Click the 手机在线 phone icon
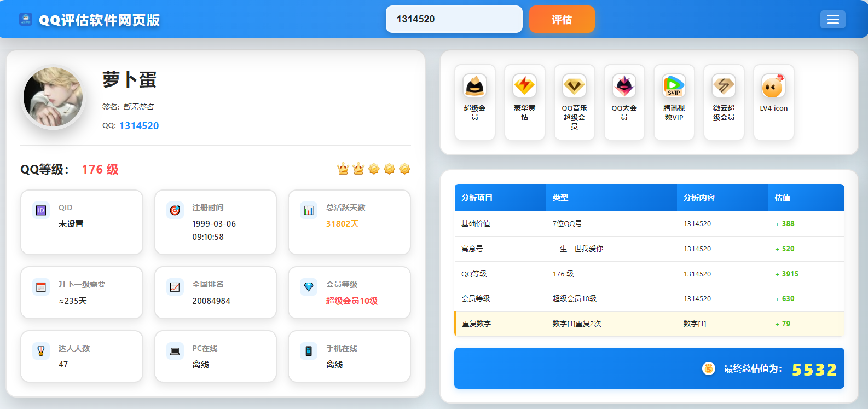 [309, 351]
